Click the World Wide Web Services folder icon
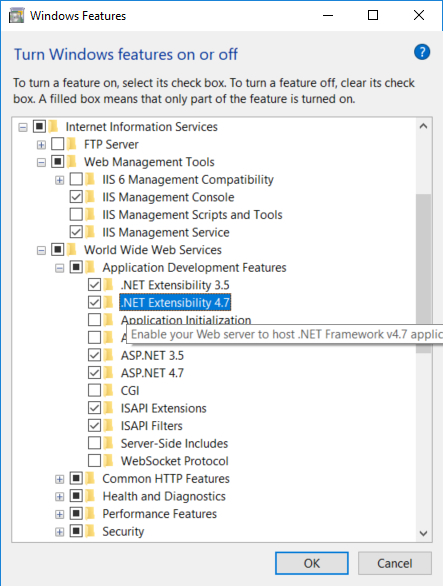Image resolution: width=443 pixels, height=586 pixels. [72, 249]
